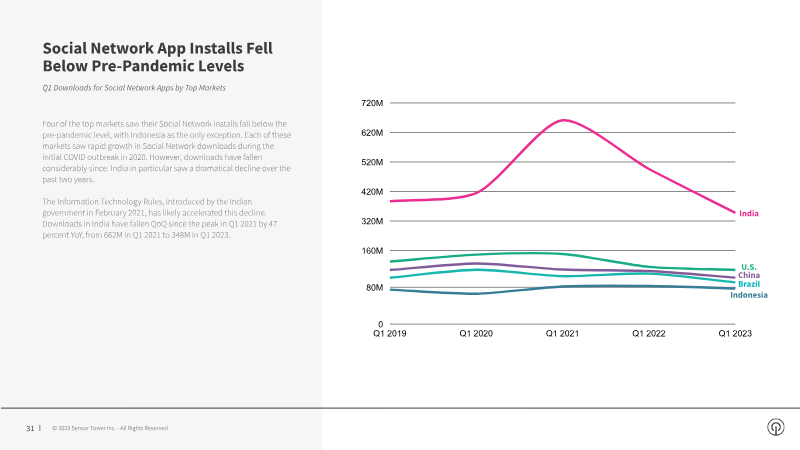This screenshot has width=800, height=450.
Task: Select the 420M y-axis label
Action: [371, 192]
